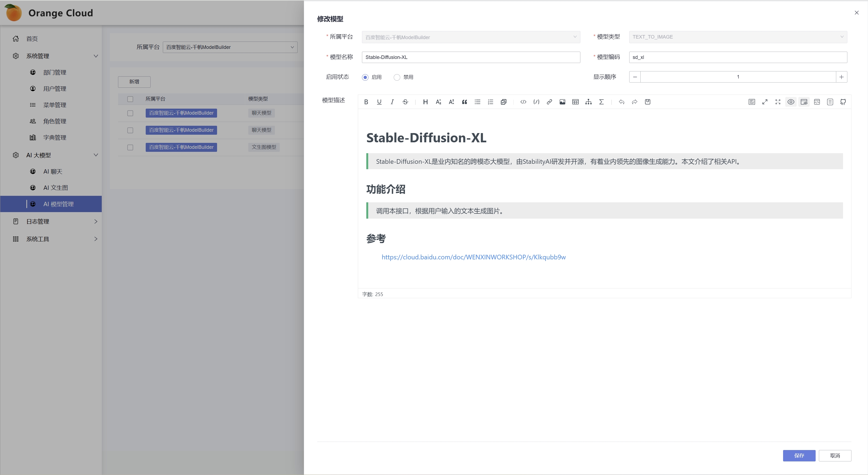Viewport: 868px width, 475px height.
Task: Save the editor content with disk icon
Action: pos(648,102)
